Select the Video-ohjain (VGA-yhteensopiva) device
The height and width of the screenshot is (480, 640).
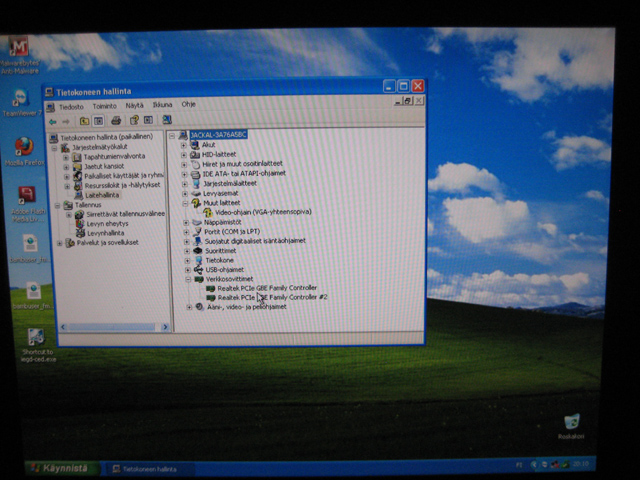(x=263, y=212)
